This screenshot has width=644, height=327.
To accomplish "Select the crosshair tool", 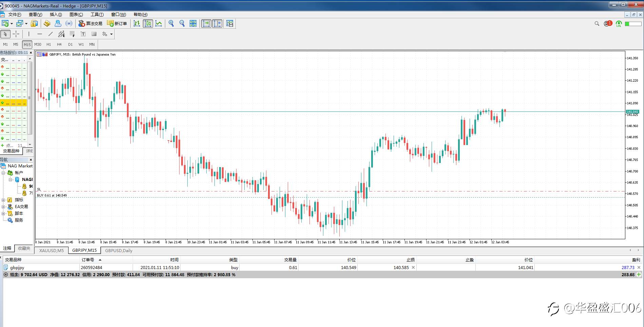I will (x=16, y=34).
